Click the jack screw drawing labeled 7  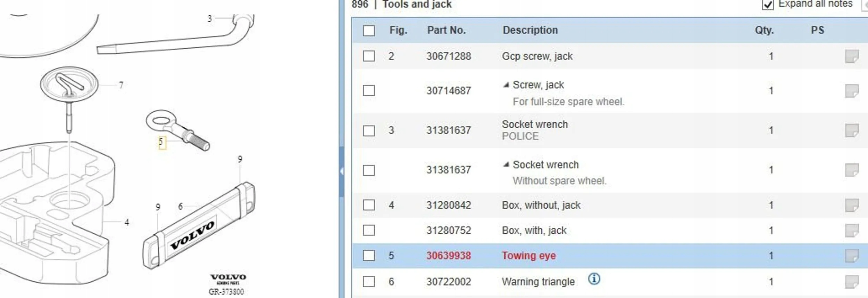click(x=69, y=99)
